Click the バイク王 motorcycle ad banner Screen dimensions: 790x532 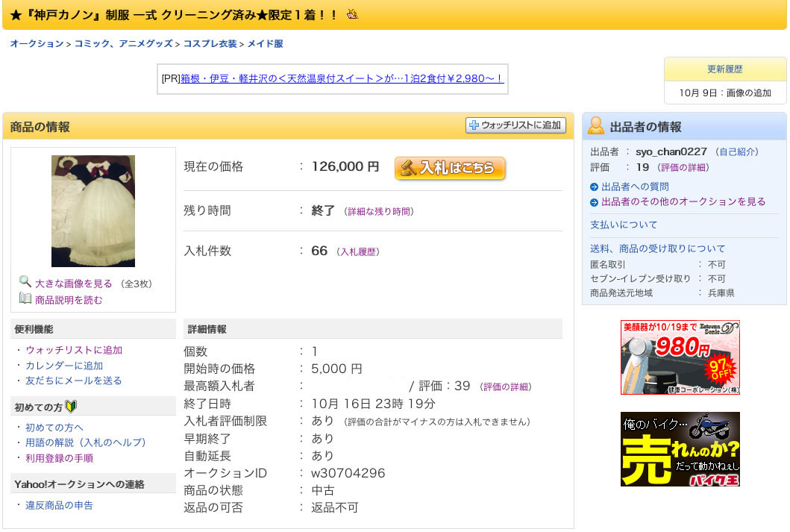coord(680,449)
